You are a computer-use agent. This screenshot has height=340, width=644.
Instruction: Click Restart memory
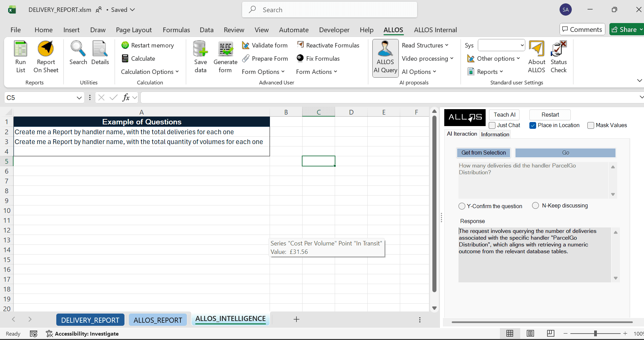(148, 45)
